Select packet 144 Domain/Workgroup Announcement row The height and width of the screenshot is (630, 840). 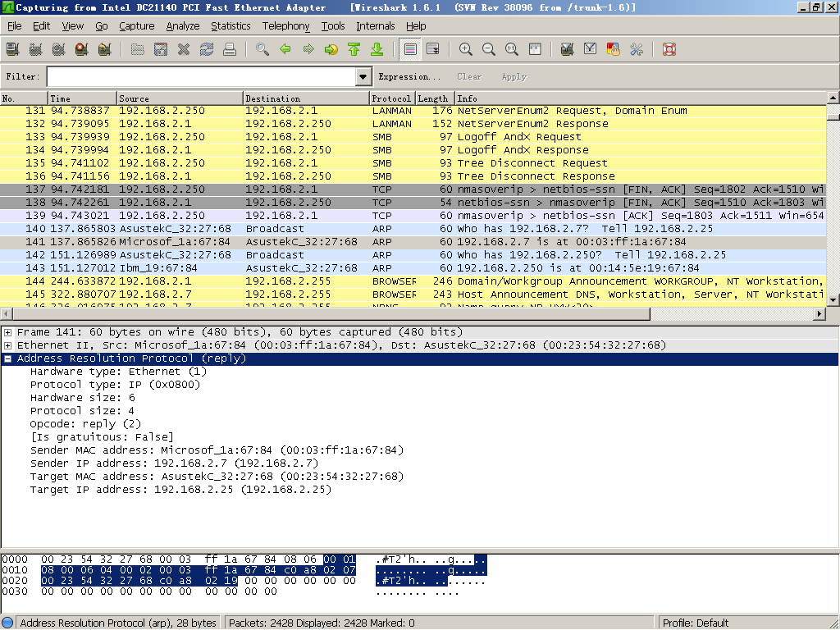(x=413, y=281)
